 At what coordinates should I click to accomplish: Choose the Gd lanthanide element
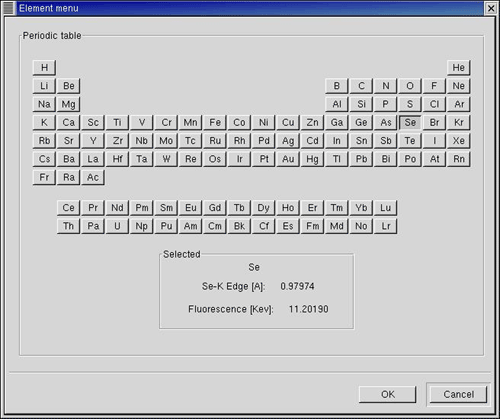coord(215,208)
